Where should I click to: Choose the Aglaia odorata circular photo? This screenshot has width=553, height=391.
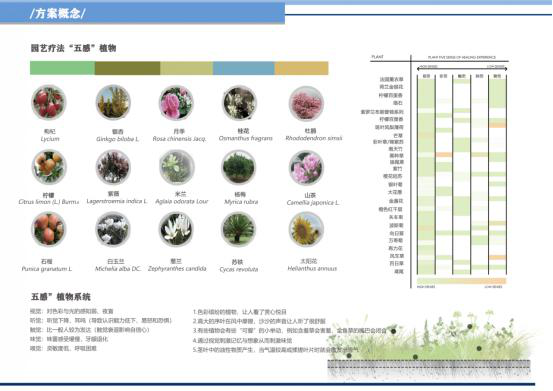[x=177, y=167]
